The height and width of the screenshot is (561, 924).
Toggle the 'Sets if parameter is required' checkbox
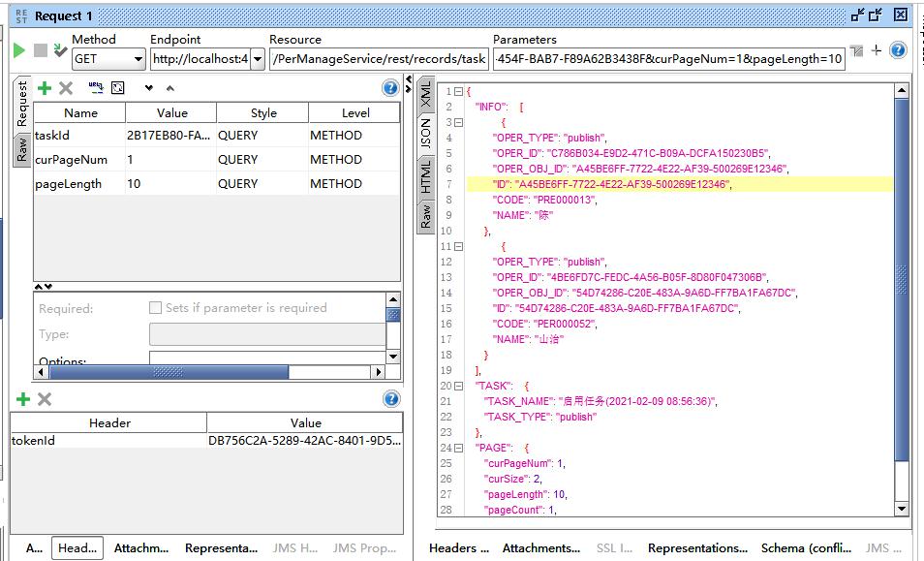tap(156, 307)
